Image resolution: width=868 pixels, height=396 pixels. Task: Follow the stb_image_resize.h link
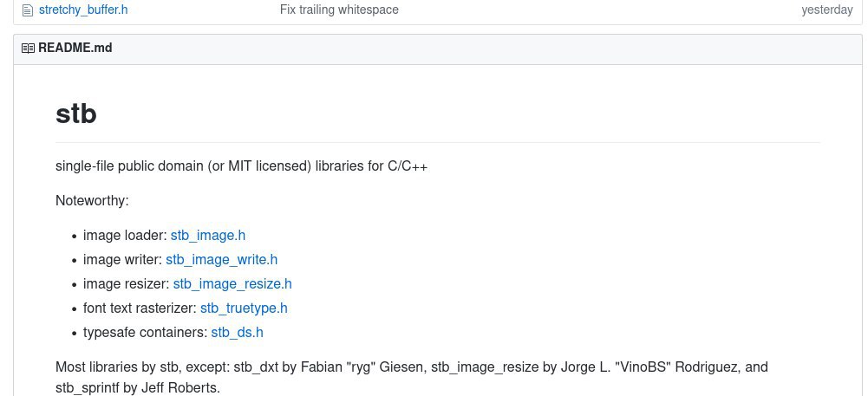232,284
